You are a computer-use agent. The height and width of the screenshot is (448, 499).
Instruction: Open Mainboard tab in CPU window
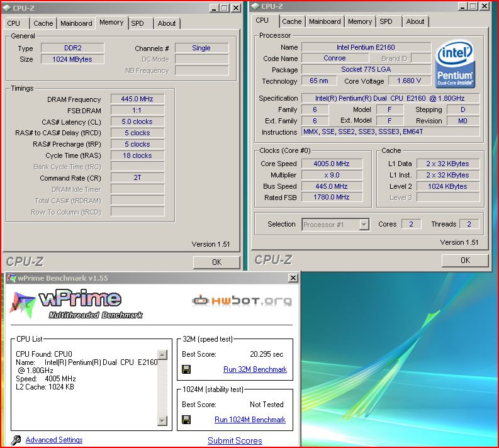point(325,21)
